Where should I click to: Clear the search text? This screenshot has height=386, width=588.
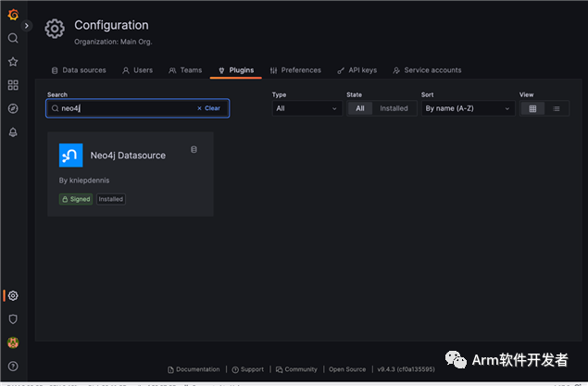point(209,108)
